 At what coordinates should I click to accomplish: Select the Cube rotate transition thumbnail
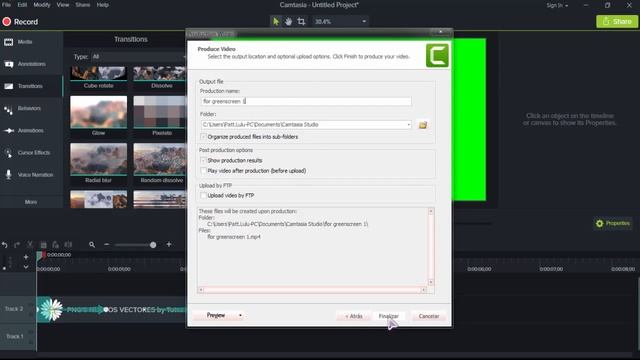[x=98, y=74]
